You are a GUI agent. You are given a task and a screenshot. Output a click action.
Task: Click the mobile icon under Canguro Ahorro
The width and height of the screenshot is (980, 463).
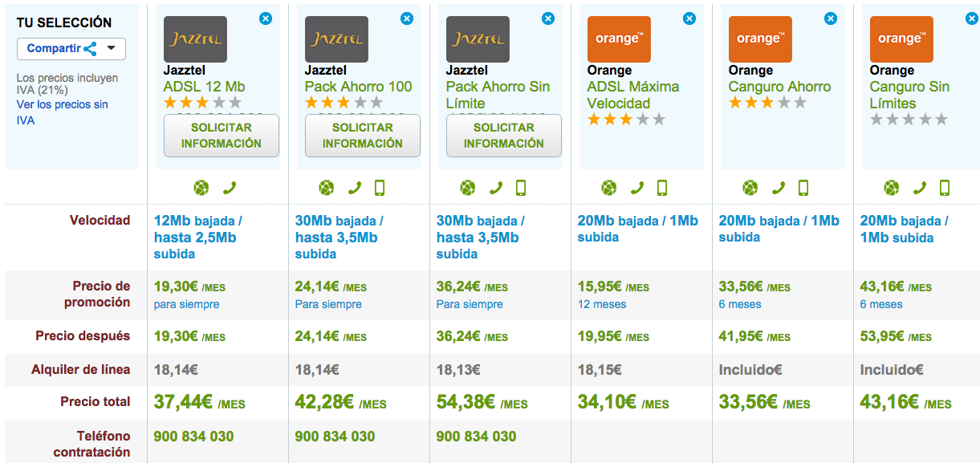pyautogui.click(x=803, y=188)
